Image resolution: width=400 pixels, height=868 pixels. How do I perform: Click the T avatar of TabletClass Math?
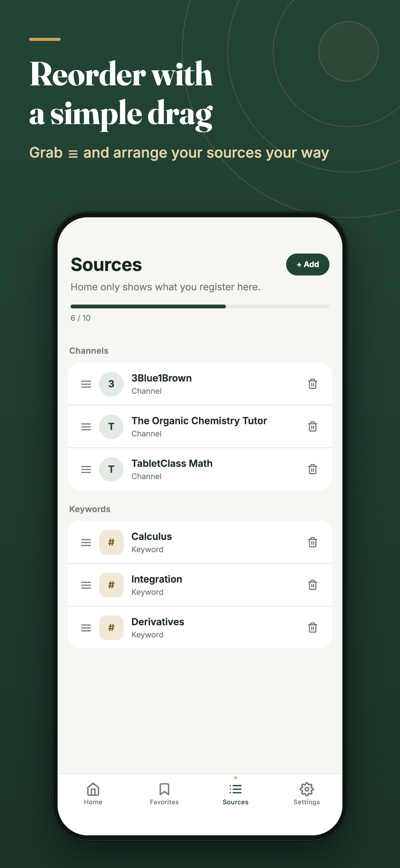(x=111, y=469)
